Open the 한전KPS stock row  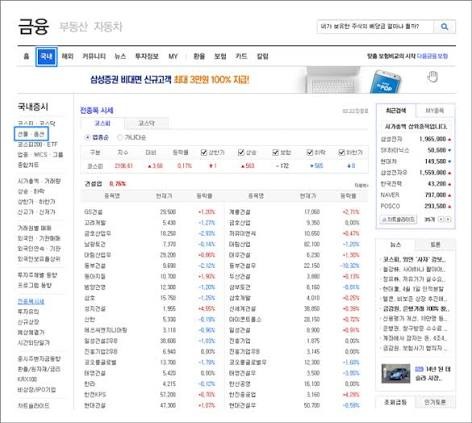click(x=95, y=395)
